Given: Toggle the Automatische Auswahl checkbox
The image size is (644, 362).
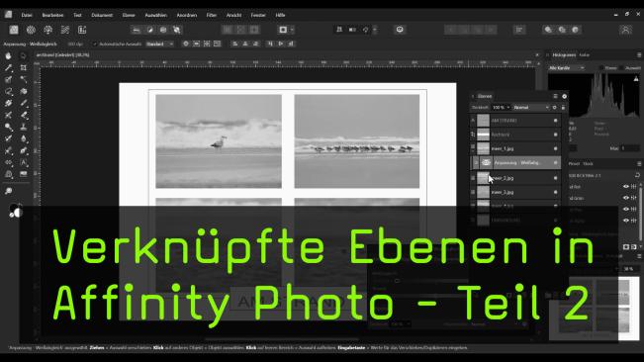Looking at the screenshot, I should pos(95,44).
